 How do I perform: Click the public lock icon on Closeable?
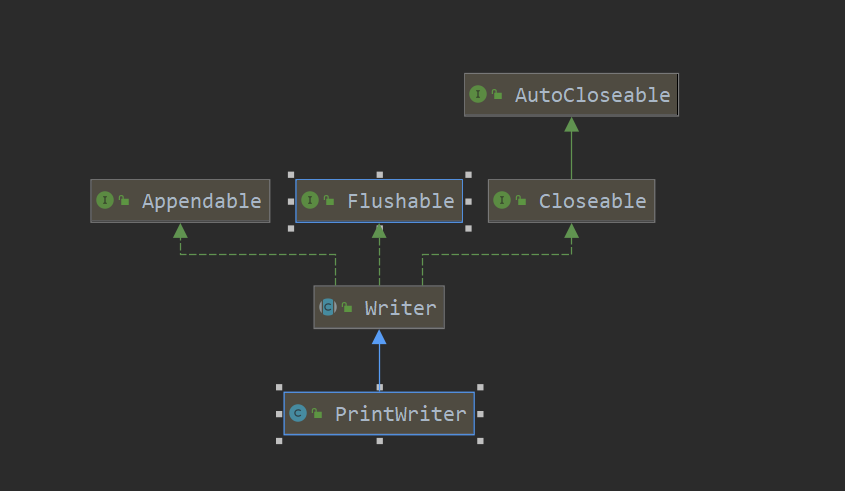click(521, 201)
